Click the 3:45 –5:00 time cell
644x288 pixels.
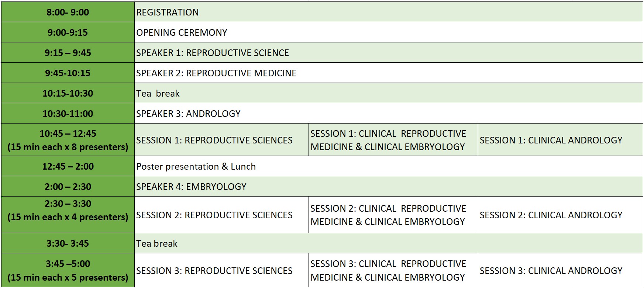68,271
